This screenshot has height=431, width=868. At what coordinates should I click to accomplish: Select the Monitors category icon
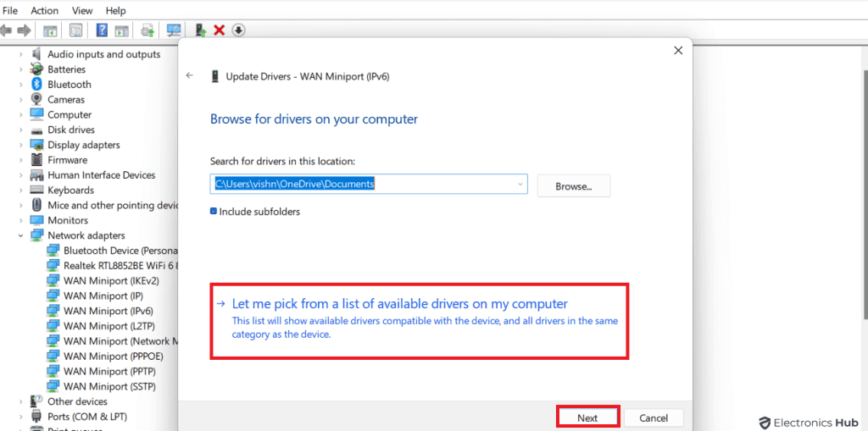[x=36, y=220]
